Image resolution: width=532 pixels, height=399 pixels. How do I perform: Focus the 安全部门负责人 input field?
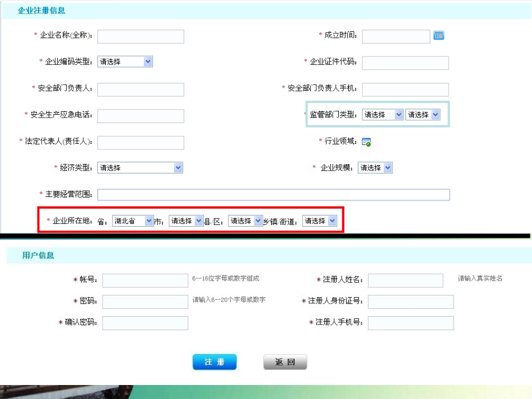(x=141, y=90)
